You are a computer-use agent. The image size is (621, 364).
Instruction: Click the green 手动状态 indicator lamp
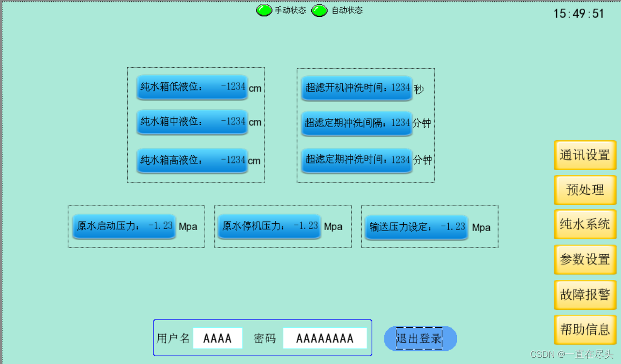click(x=264, y=11)
